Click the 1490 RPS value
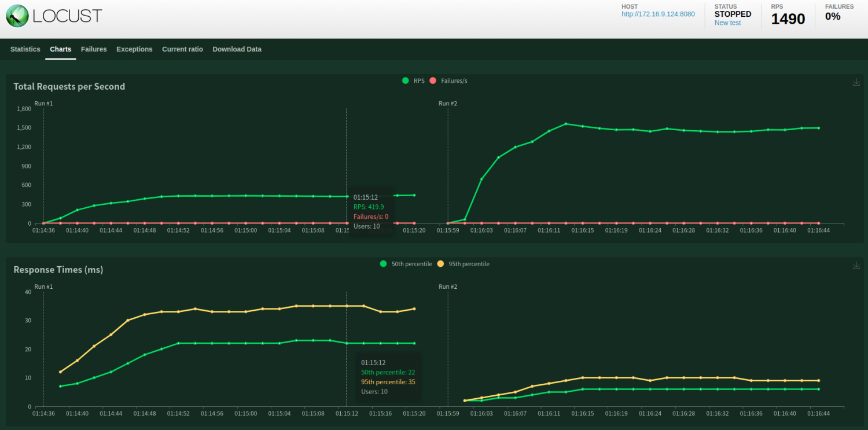This screenshot has height=430, width=868. coord(788,19)
